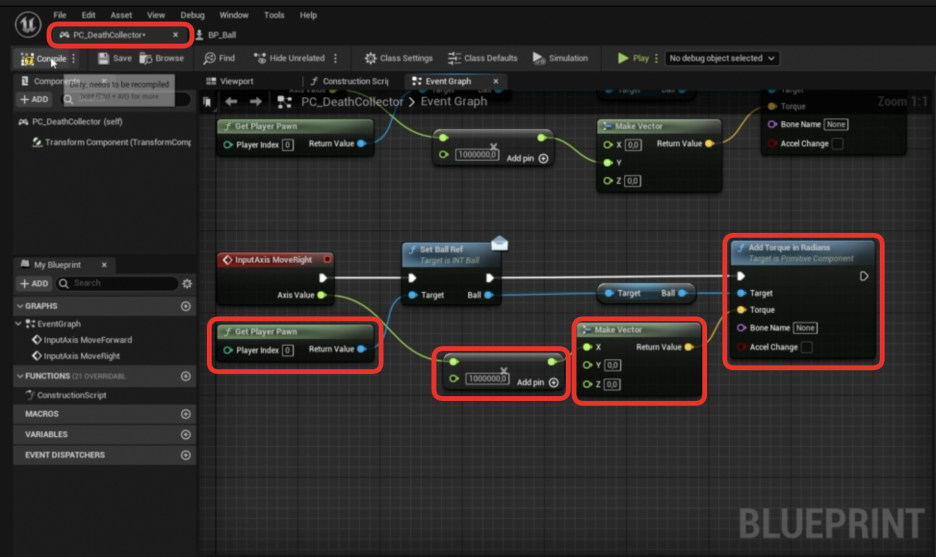
Task: Open the Window menu
Action: point(233,15)
